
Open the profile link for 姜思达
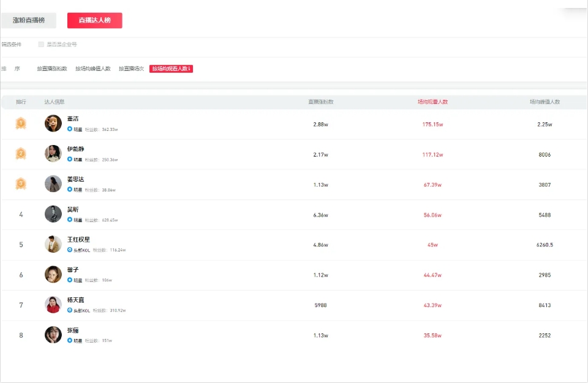[75, 179]
